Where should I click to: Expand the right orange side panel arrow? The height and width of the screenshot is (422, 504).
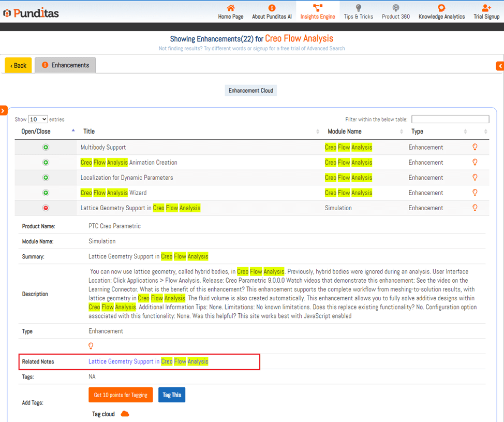tap(500, 66)
